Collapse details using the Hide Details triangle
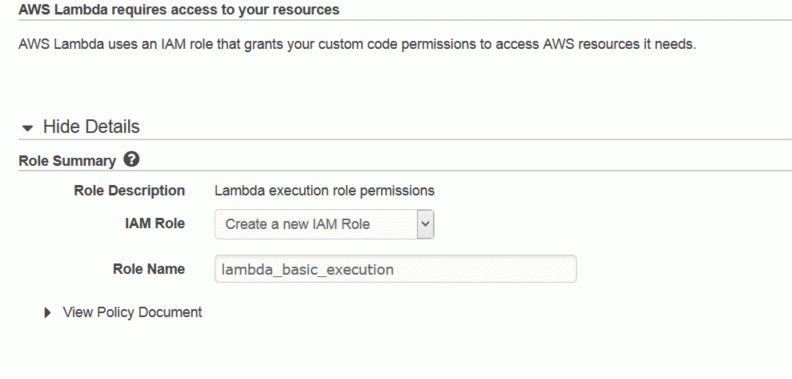This screenshot has height=379, width=792. point(28,128)
